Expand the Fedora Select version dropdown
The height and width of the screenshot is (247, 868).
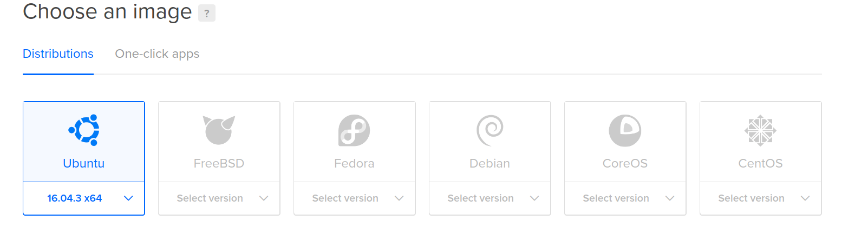tap(355, 198)
